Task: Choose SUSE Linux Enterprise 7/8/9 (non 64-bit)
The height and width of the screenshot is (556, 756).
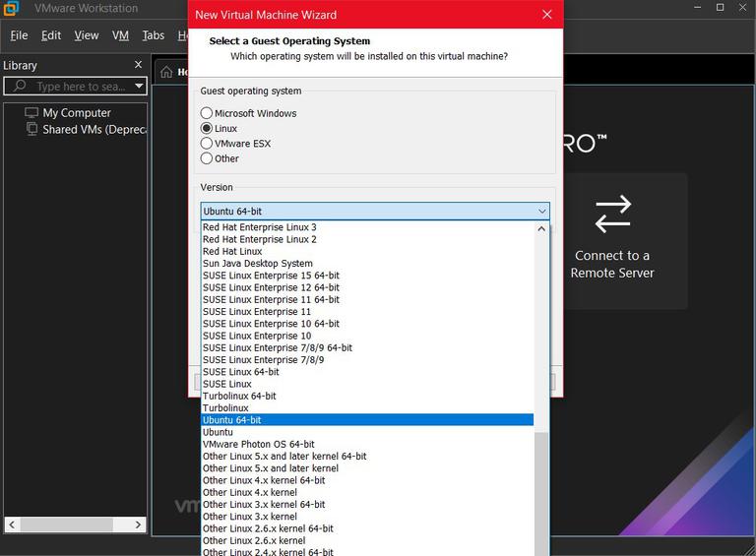Action: [367, 359]
